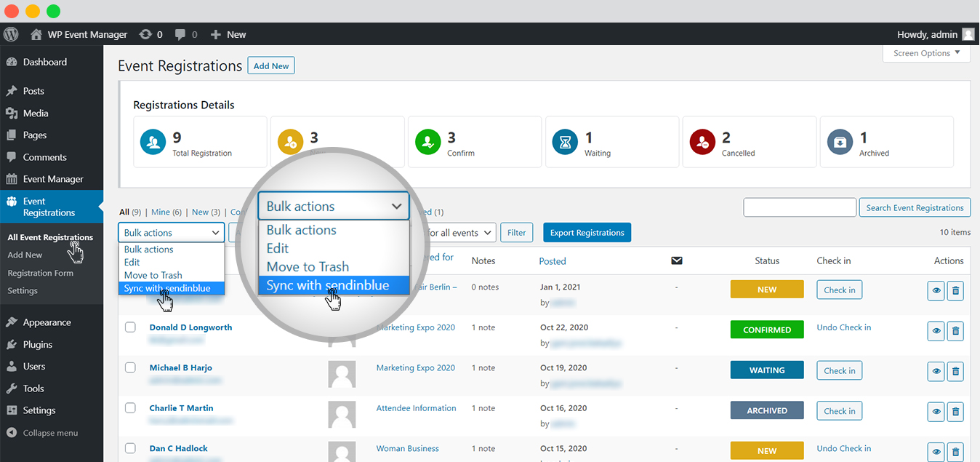Image resolution: width=980 pixels, height=462 pixels.
Task: Click blue WAITING status badge
Action: pyautogui.click(x=767, y=370)
